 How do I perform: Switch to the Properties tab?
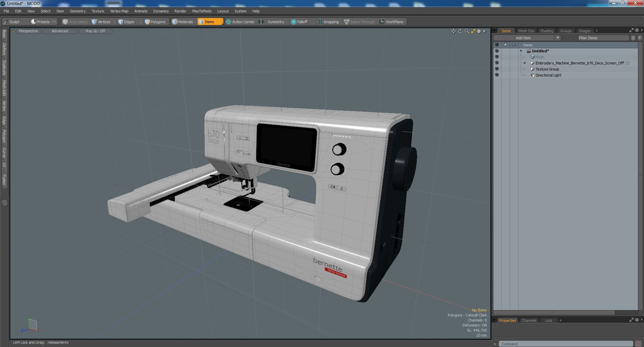507,320
